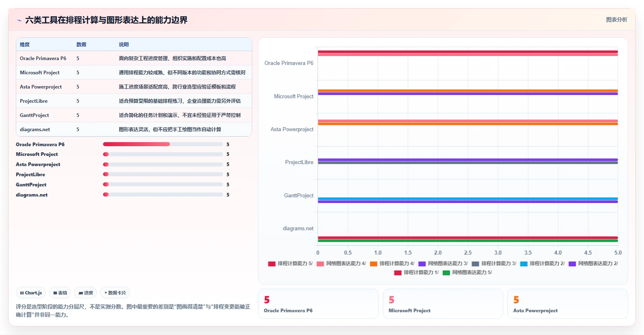The width and height of the screenshot is (644, 335).
Task: Click blue chart bar for GanttProject
Action: click(x=468, y=199)
